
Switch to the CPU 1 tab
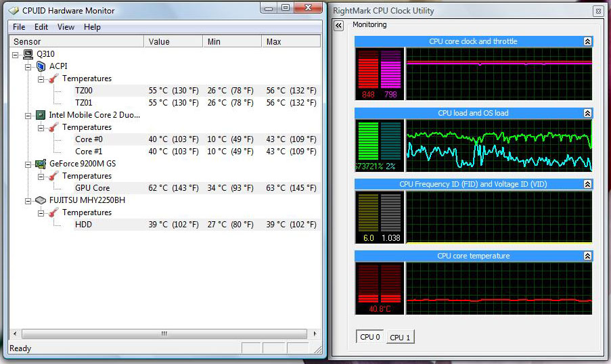pyautogui.click(x=400, y=337)
